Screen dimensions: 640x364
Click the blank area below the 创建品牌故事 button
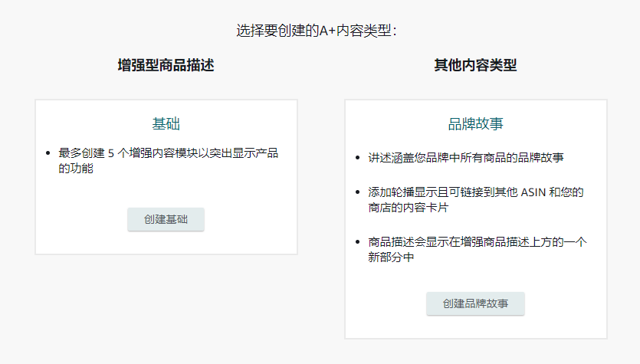tap(475, 326)
